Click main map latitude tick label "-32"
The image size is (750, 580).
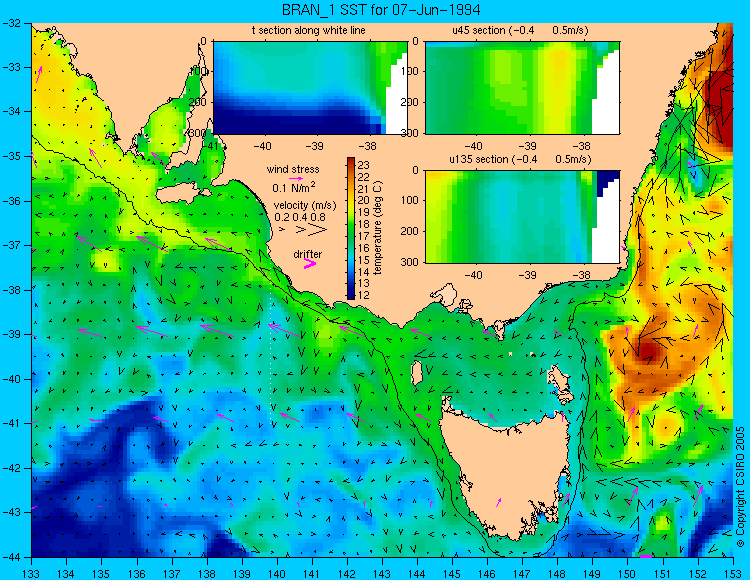pos(11,22)
